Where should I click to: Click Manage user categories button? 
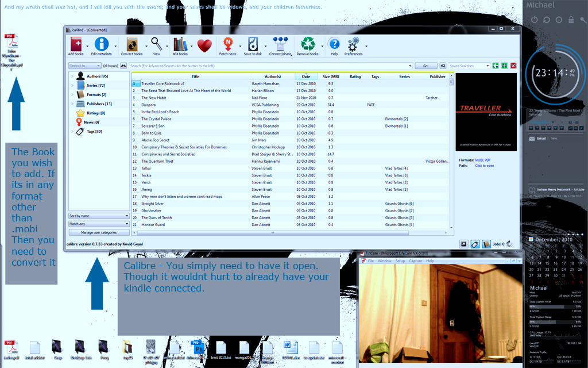[99, 232]
